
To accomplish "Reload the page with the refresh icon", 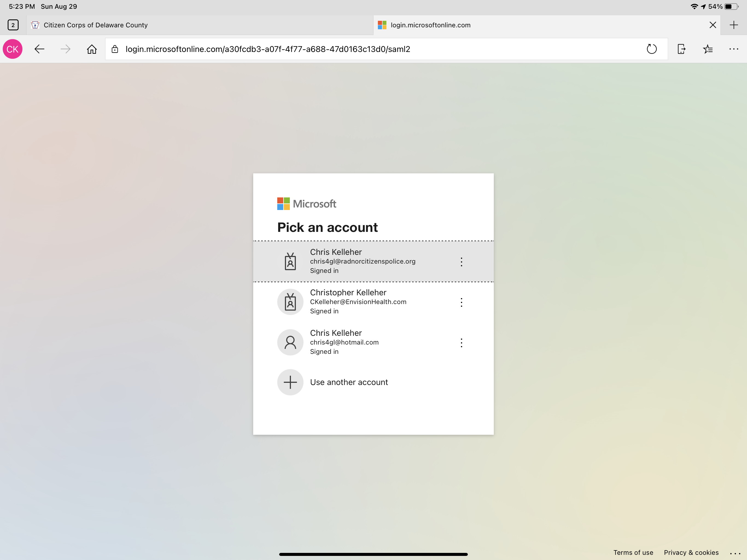I will click(651, 49).
